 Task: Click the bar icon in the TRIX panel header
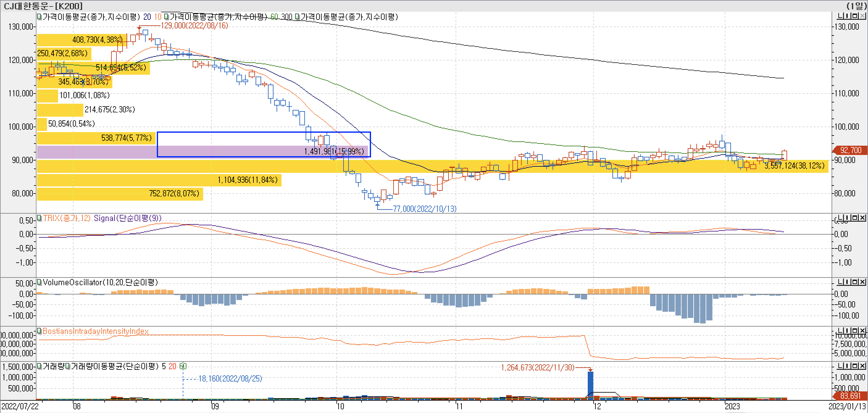coord(847,218)
